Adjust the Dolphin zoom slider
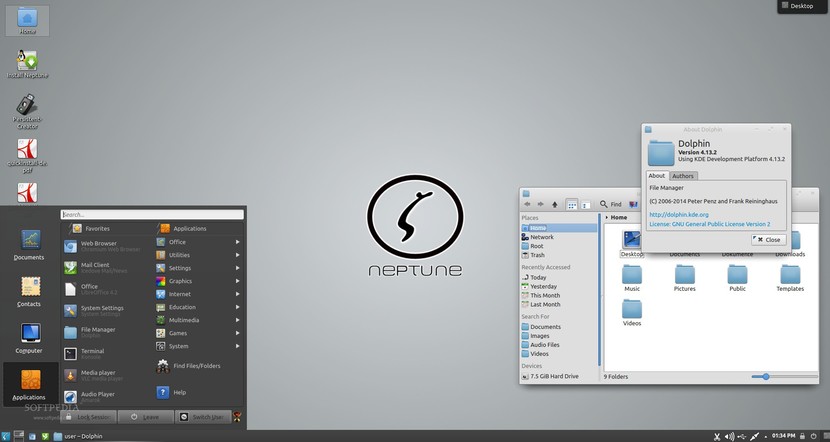The image size is (830, 442). (765, 376)
